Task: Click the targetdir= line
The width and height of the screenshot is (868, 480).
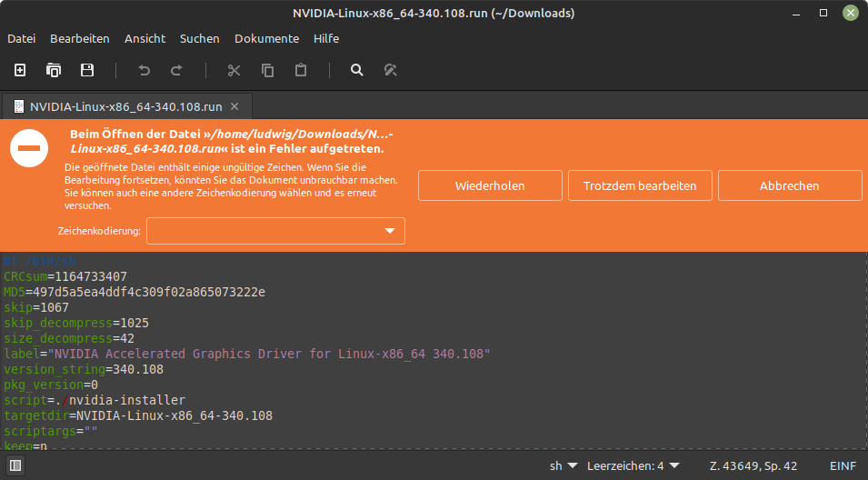Action: click(x=138, y=415)
